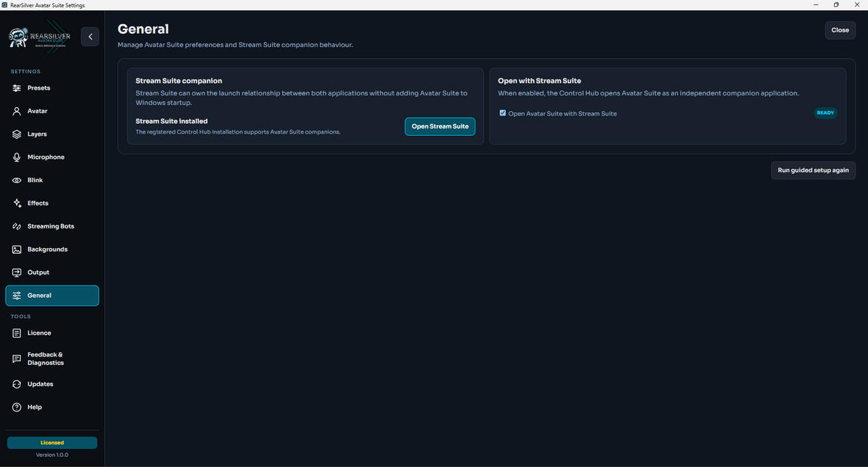868x467 pixels.
Task: Click the RearSilver Avatar Suite logo
Action: [40, 37]
